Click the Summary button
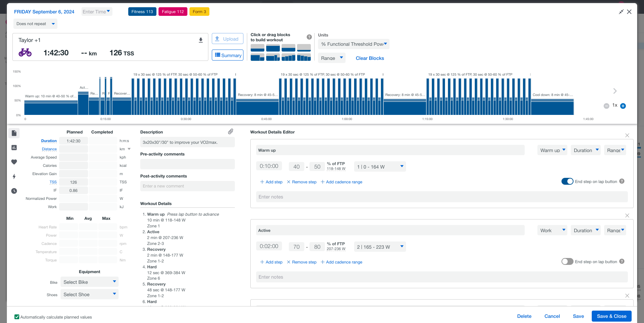This screenshot has height=323, width=644. 228,55
